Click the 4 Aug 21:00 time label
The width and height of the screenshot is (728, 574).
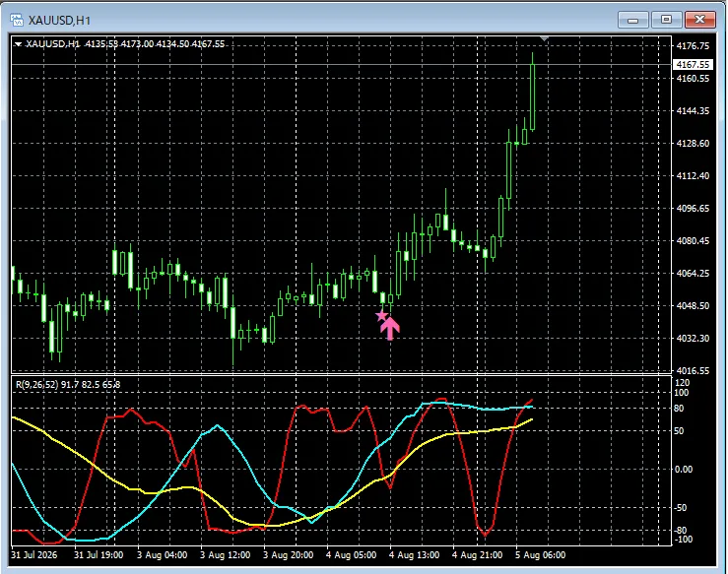pos(477,555)
